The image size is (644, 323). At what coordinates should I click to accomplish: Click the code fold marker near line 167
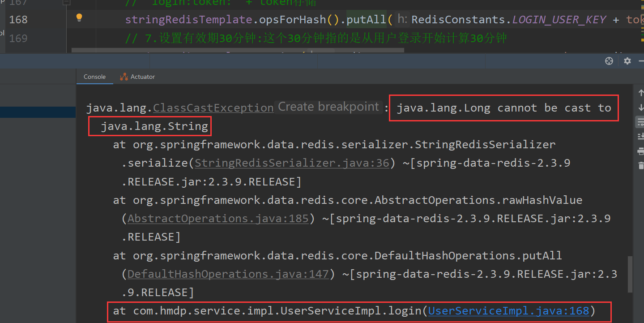point(66,2)
